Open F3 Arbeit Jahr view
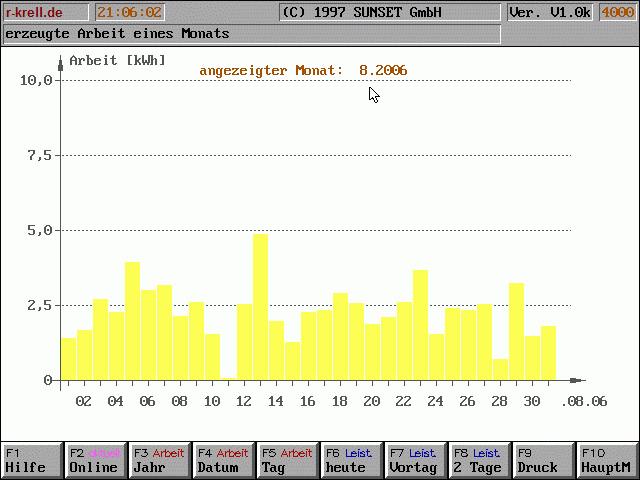 click(x=159, y=460)
